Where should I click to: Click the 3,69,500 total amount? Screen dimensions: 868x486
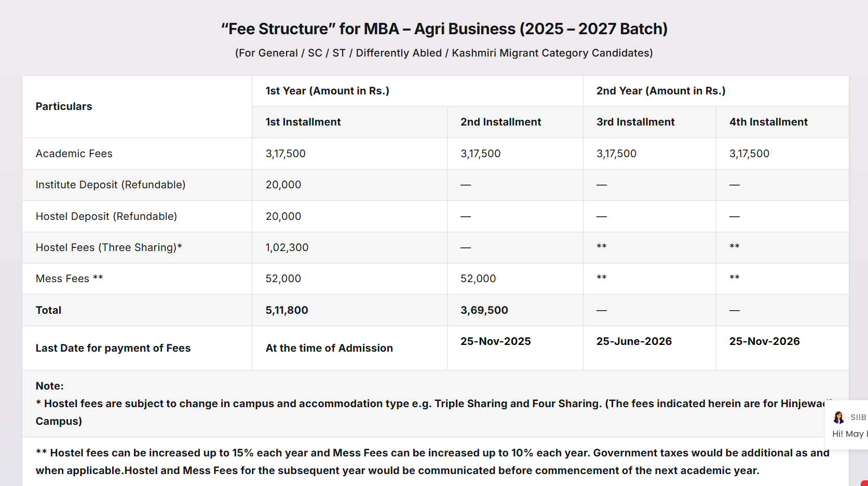pos(484,310)
